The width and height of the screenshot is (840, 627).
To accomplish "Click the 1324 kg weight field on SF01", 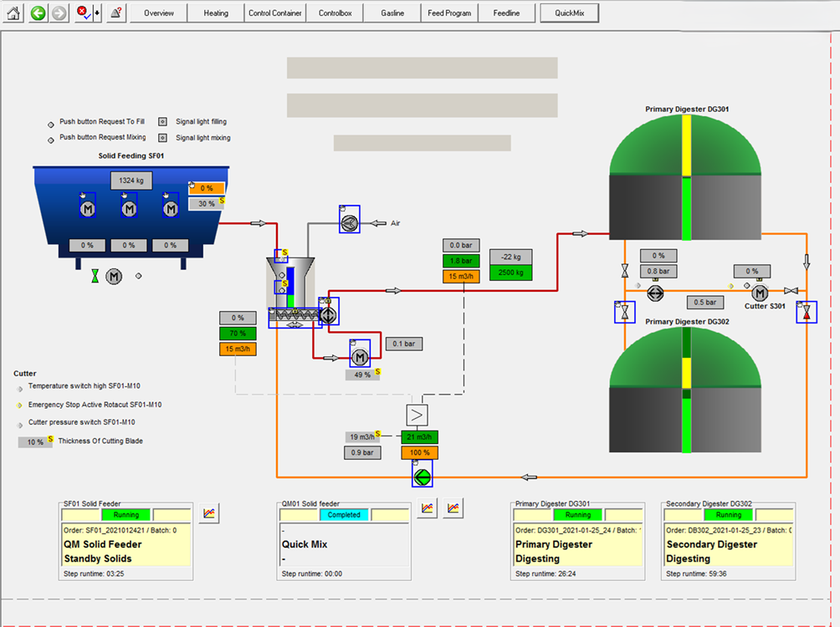I will [131, 181].
